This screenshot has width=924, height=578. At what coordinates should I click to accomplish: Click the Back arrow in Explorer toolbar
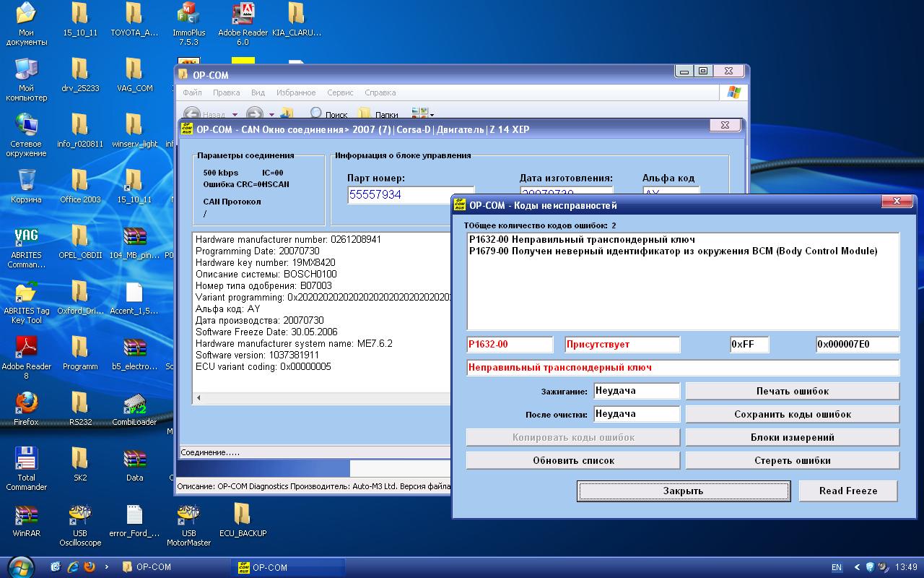click(191, 113)
